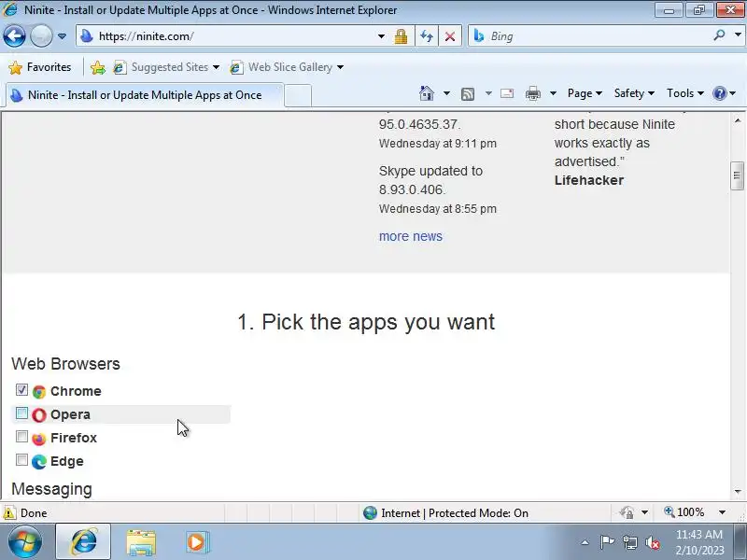Click the 'Messaging' heading
Viewport: 747px width, 560px height.
point(51,489)
